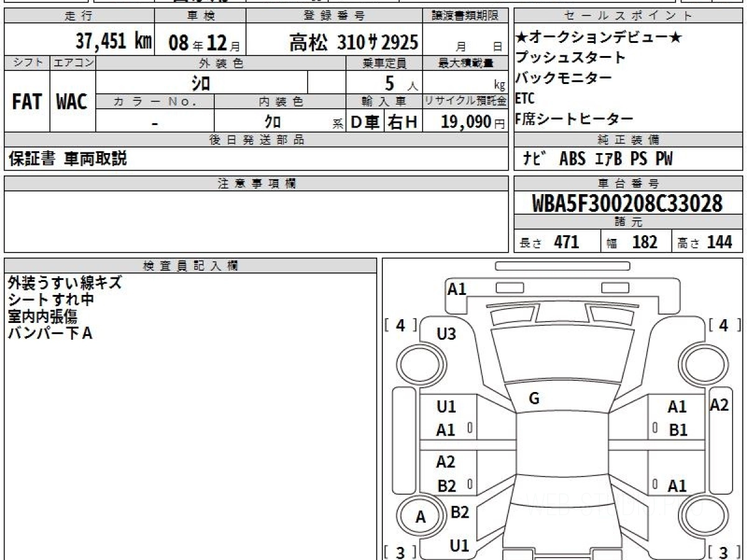The width and height of the screenshot is (747, 560).
Task: Select the FAT shift type cell
Action: pos(27,102)
